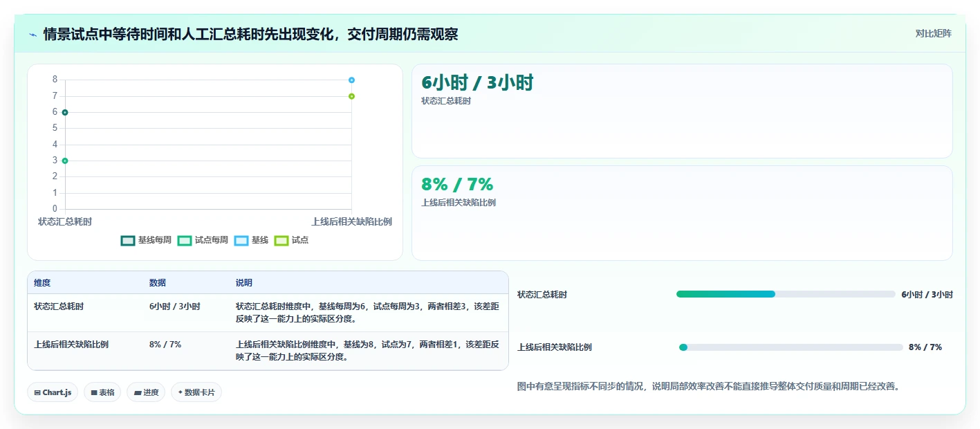Click the green data point at value 3
980x429 pixels.
(x=65, y=161)
